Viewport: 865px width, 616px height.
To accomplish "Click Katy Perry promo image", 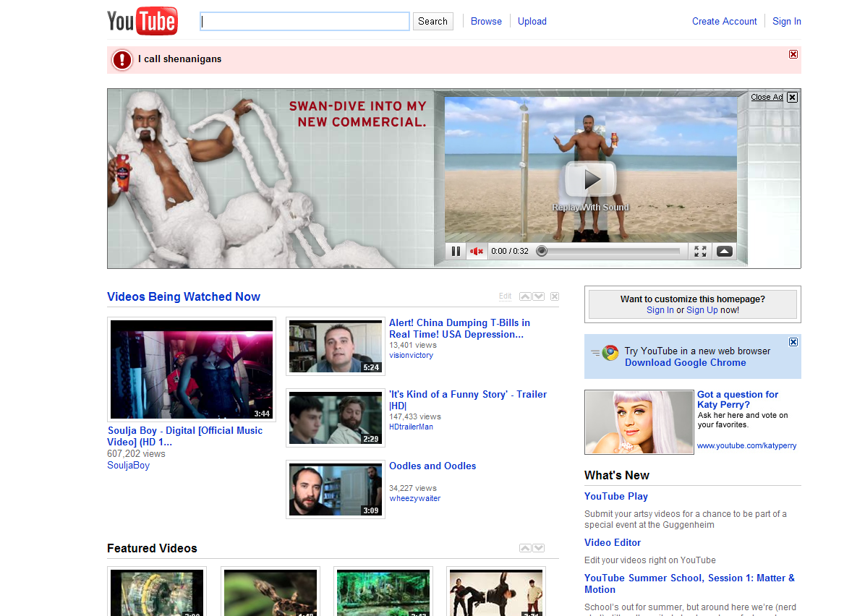I will click(639, 422).
